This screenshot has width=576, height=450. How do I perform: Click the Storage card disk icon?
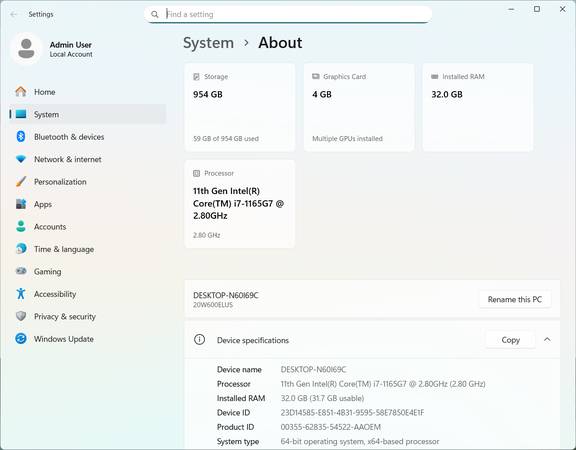click(196, 76)
